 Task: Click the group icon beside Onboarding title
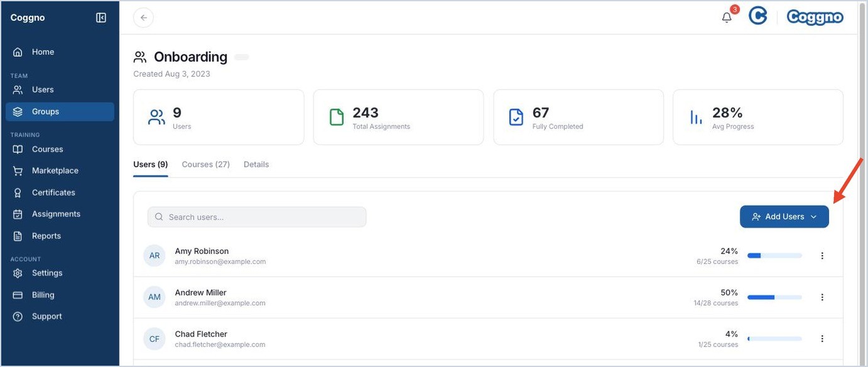[140, 57]
